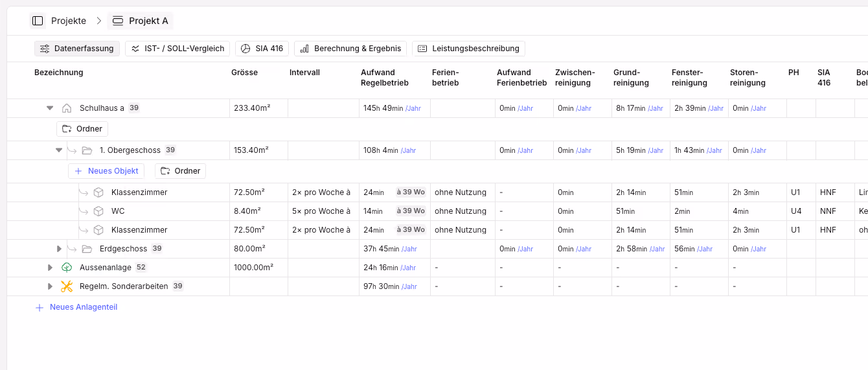The image size is (868, 370).
Task: Open Projekte breadcrumb
Action: tap(69, 21)
